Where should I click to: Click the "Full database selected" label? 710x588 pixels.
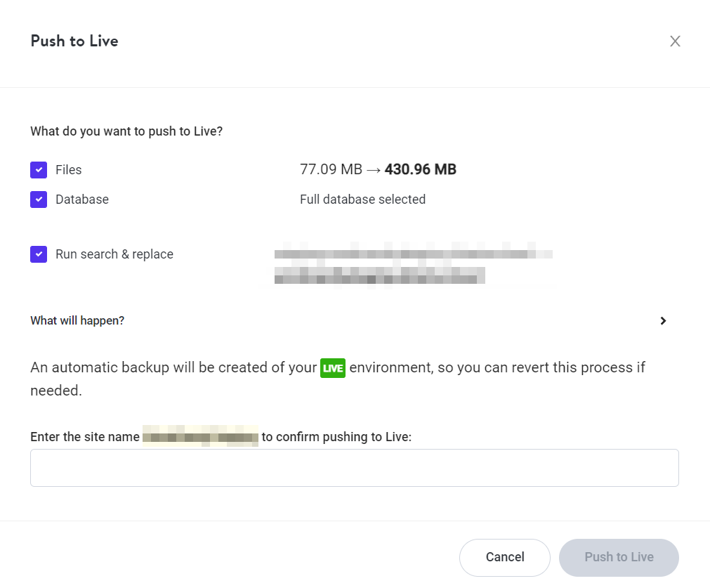(362, 200)
